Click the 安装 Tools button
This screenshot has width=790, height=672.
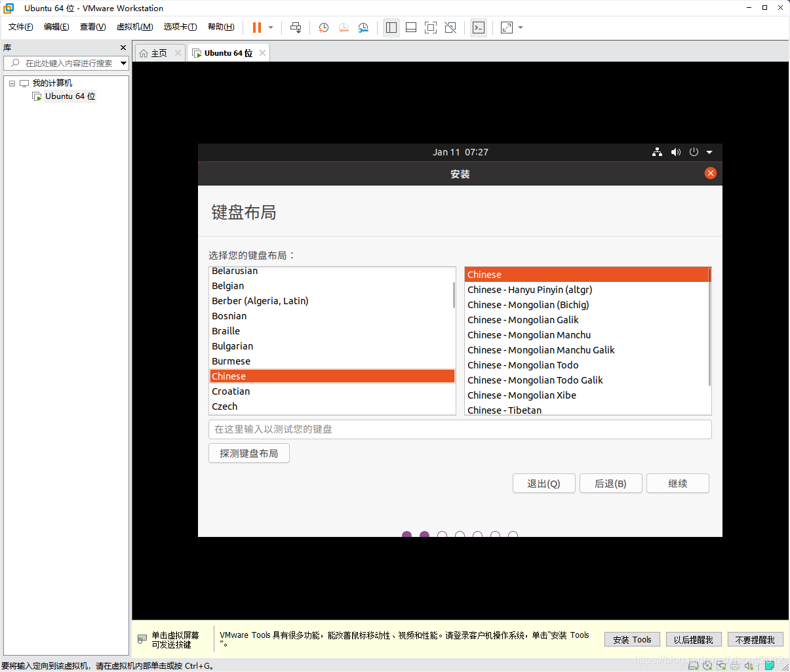click(x=632, y=640)
